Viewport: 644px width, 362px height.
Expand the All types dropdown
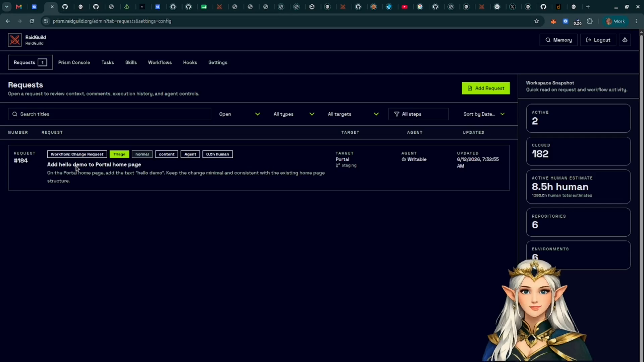click(x=294, y=114)
